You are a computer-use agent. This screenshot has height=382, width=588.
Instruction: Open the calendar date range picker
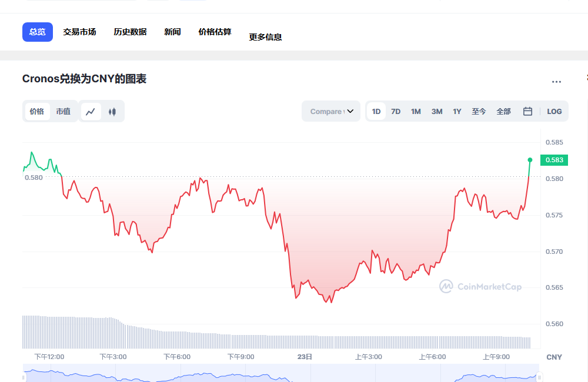[527, 111]
